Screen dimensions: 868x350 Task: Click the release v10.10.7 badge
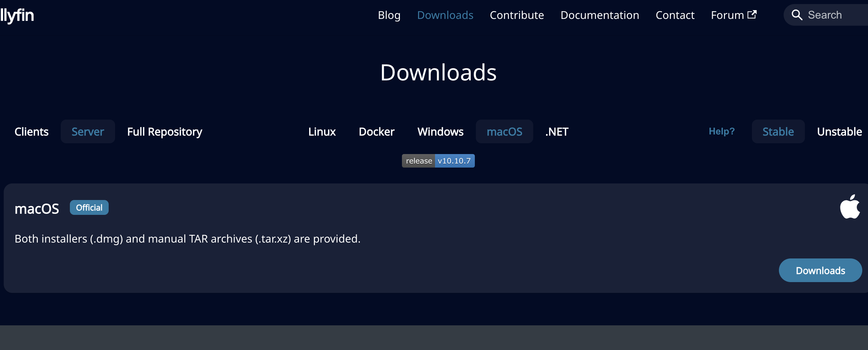click(x=438, y=161)
